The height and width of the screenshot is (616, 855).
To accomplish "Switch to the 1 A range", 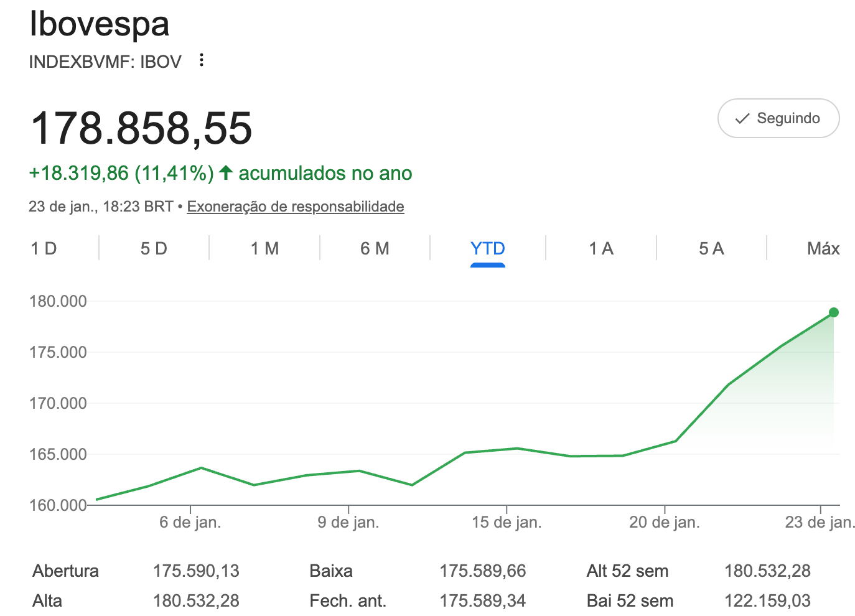I will (601, 248).
